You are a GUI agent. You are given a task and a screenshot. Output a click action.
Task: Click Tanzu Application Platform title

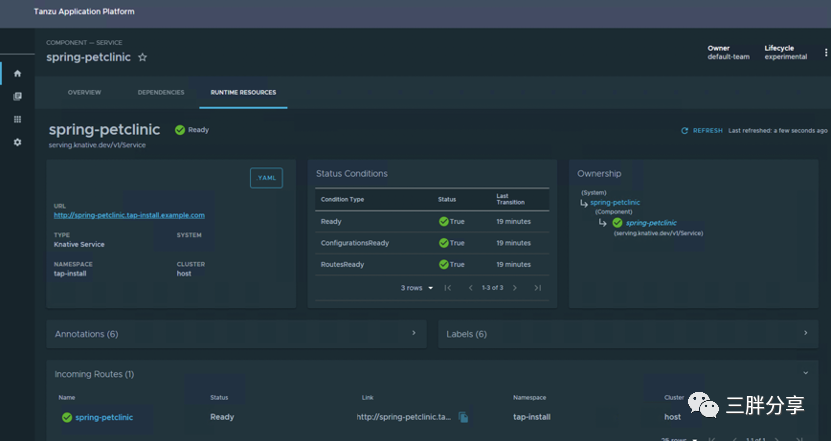click(84, 11)
